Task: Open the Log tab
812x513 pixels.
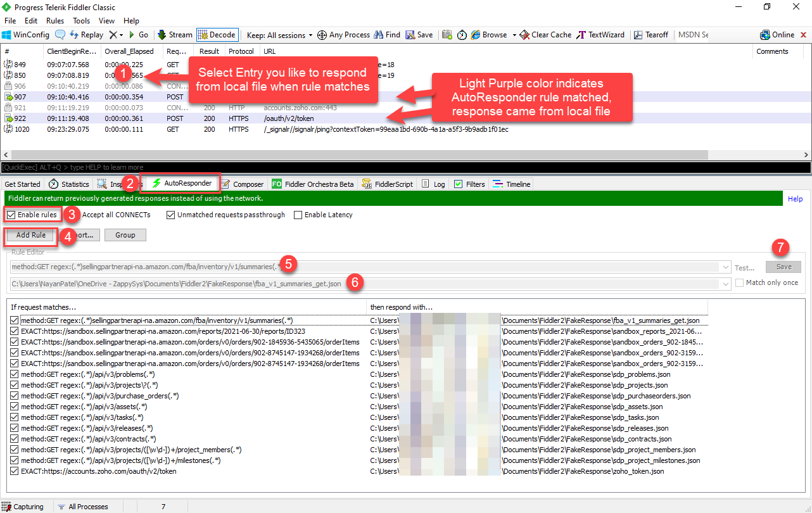Action: point(434,184)
